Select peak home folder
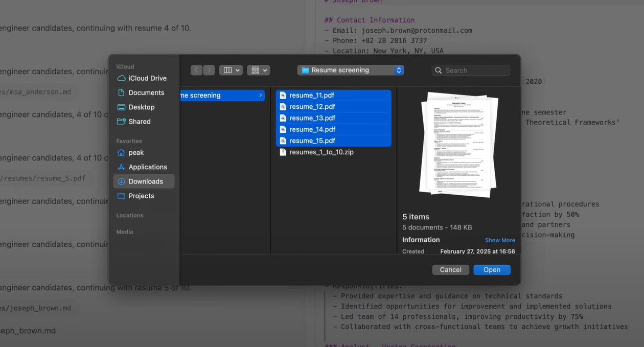Viewport: 644px width, 347px height. coord(144,153)
